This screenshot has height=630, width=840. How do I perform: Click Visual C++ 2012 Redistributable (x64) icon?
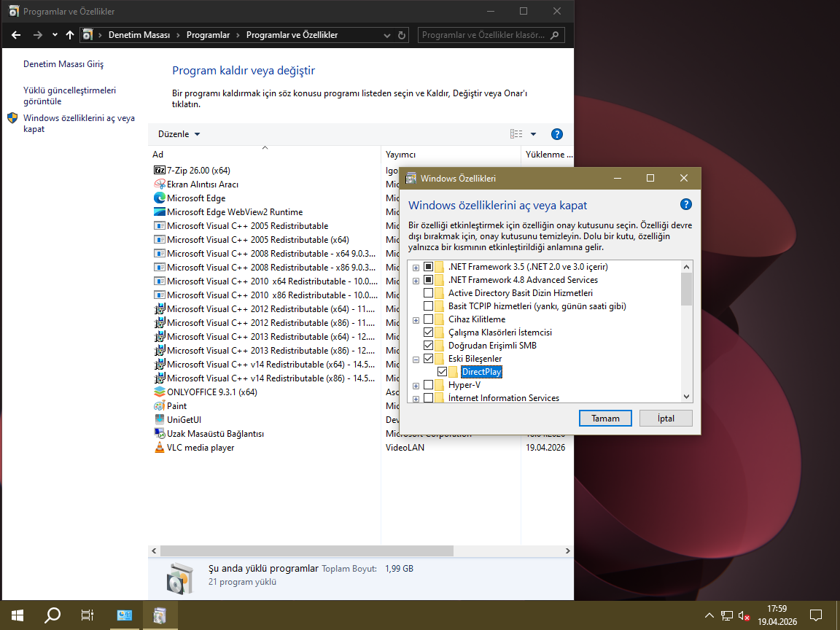(160, 309)
